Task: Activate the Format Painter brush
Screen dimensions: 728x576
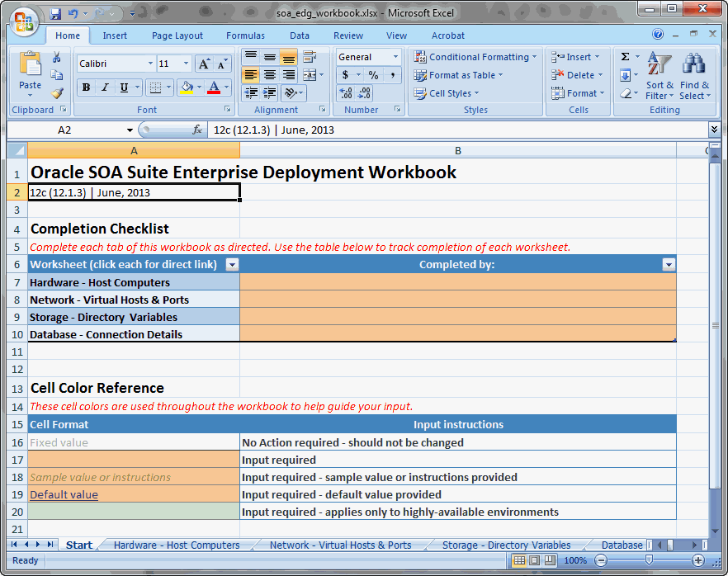Action: pyautogui.click(x=57, y=92)
